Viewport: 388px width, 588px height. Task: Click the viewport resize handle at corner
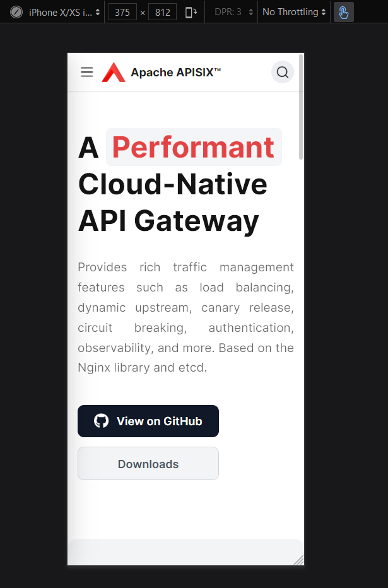[x=299, y=560]
